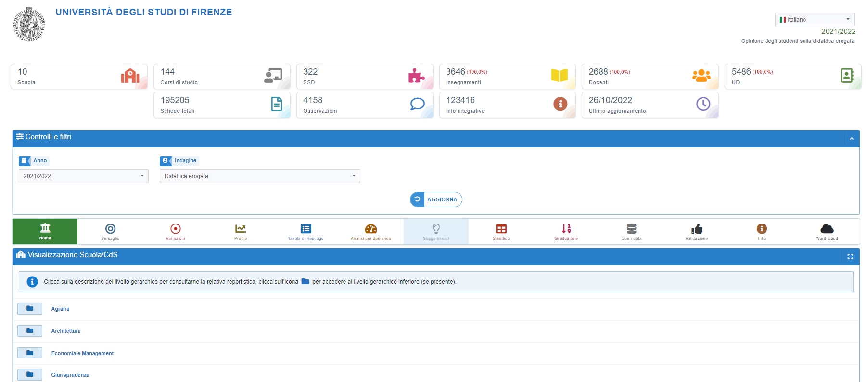Open the Indagine Didattica erogata dropdown
This screenshot has height=382, width=868.
(x=260, y=176)
